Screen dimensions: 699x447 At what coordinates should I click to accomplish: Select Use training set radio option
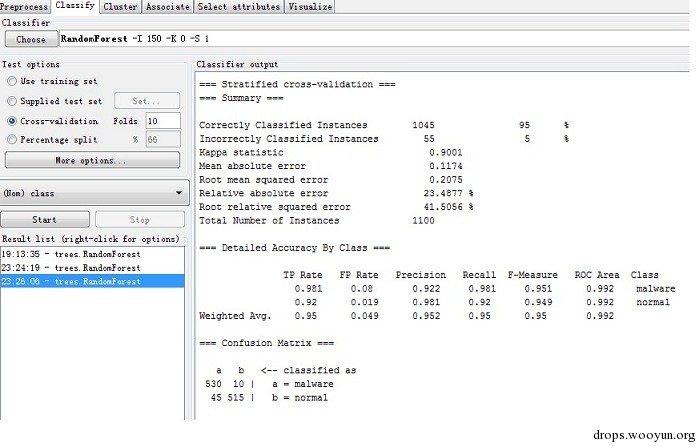click(x=12, y=81)
